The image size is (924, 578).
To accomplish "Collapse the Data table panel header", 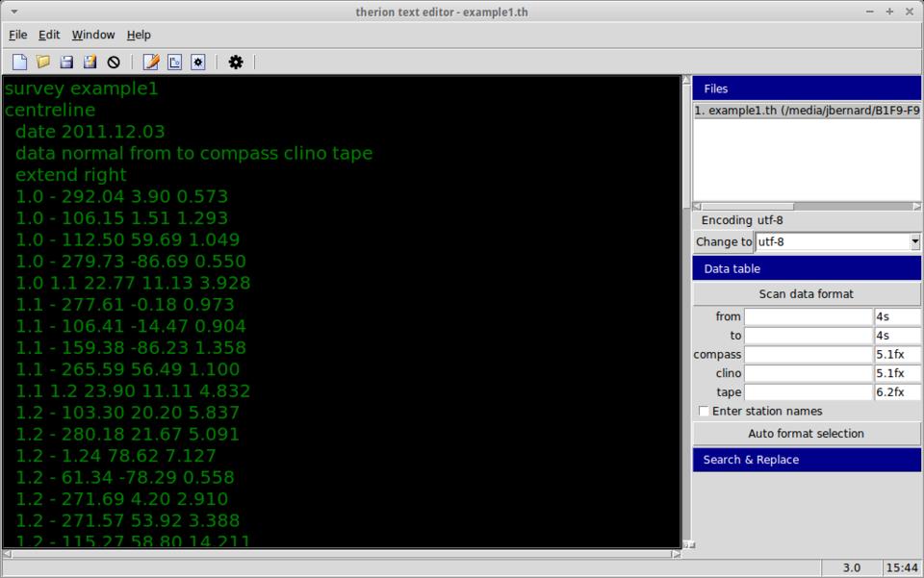I will point(807,269).
